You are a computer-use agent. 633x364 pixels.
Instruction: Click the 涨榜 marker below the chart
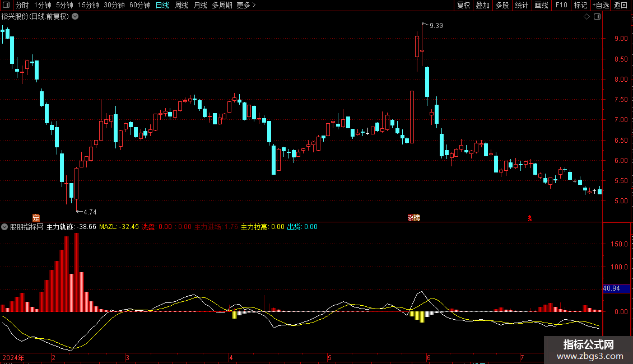pos(414,218)
